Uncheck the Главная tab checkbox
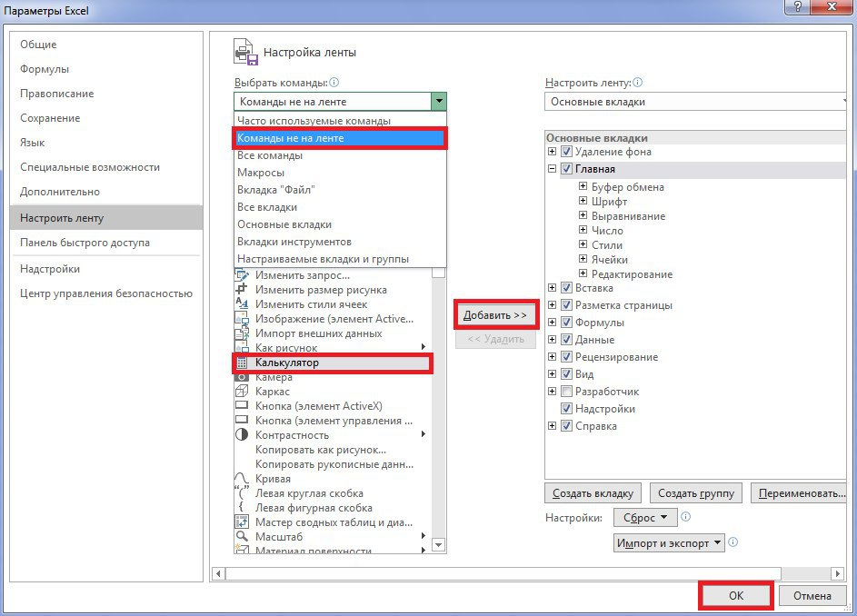This screenshot has width=857, height=616. point(567,169)
